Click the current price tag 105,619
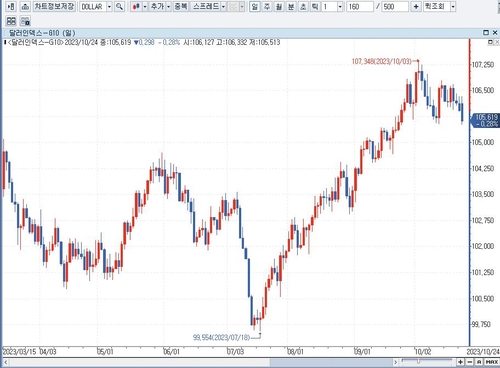Viewport: 500px width, 368px height. point(485,120)
